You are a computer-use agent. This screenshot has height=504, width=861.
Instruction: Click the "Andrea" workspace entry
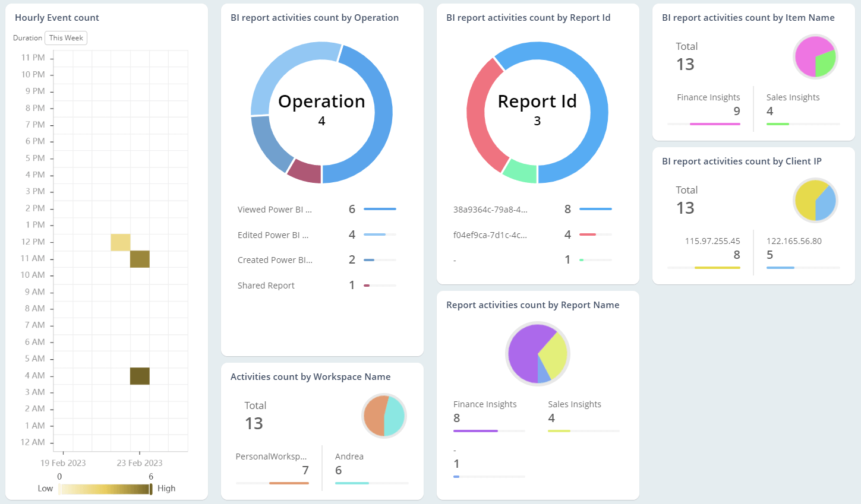pyautogui.click(x=349, y=457)
